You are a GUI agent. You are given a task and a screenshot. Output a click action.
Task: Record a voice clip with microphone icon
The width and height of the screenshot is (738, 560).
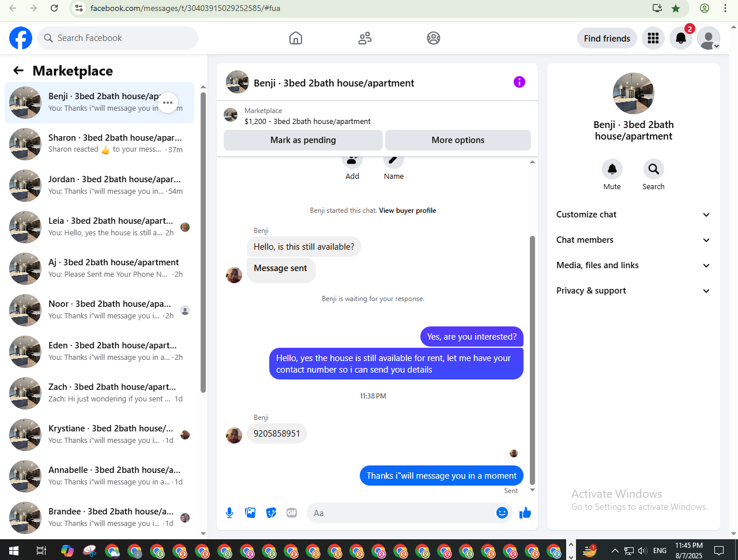tap(229, 513)
